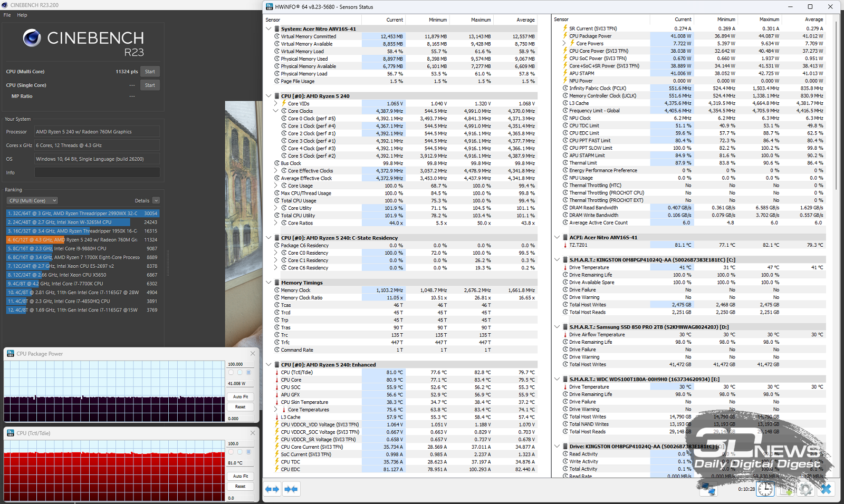Image resolution: width=844 pixels, height=504 pixels.
Task: Click the collapse columns arrows icon
Action: click(291, 489)
